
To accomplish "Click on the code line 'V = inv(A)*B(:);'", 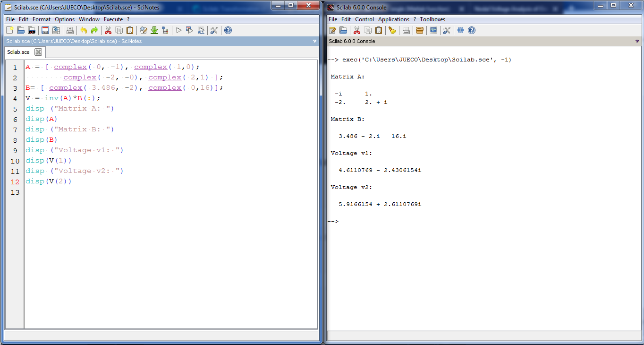I will 63,98.
